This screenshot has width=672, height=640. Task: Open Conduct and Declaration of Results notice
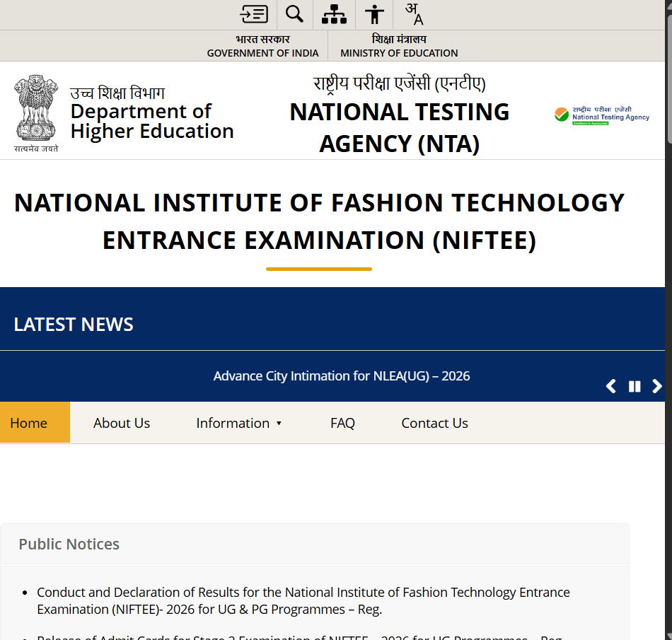[303, 600]
